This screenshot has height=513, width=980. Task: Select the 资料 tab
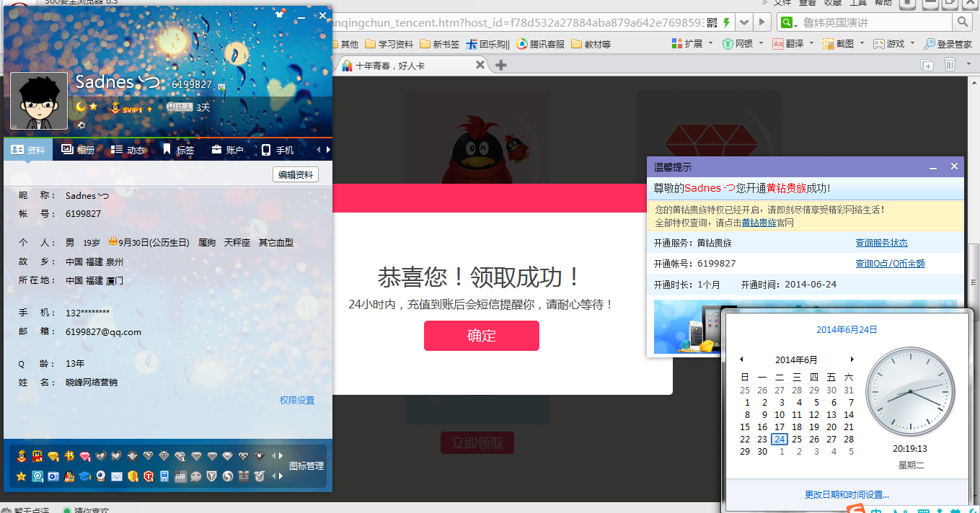[28, 150]
